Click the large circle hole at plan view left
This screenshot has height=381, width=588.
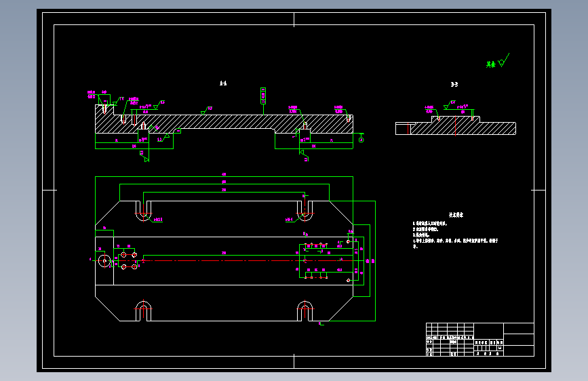[104, 260]
